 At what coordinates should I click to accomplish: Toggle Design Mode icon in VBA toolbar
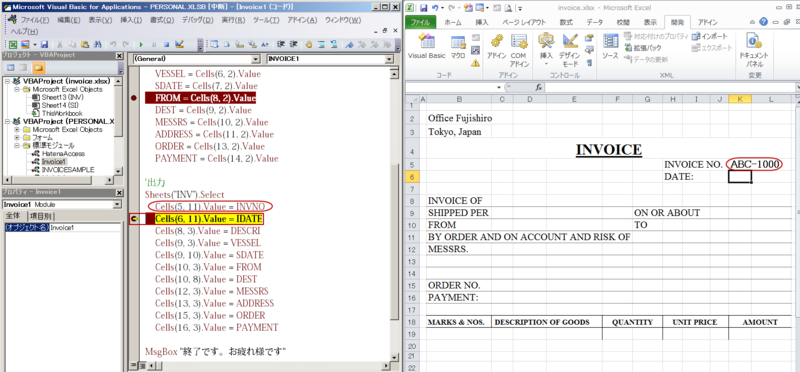pos(180,44)
